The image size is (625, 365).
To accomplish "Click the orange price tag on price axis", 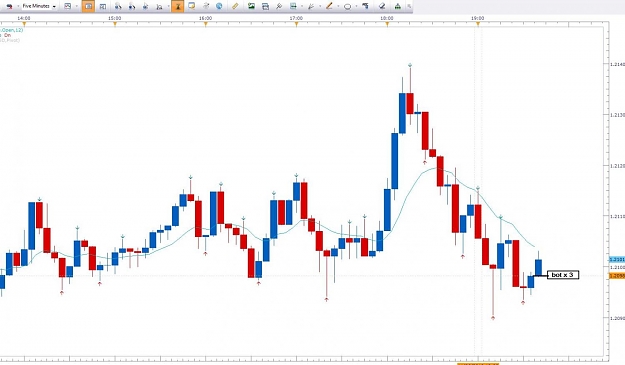I will coord(616,276).
